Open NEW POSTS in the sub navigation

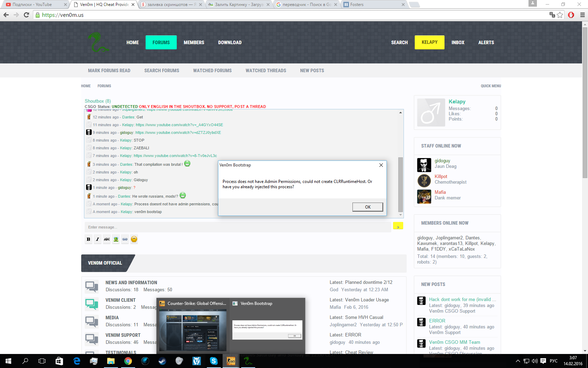coord(312,70)
